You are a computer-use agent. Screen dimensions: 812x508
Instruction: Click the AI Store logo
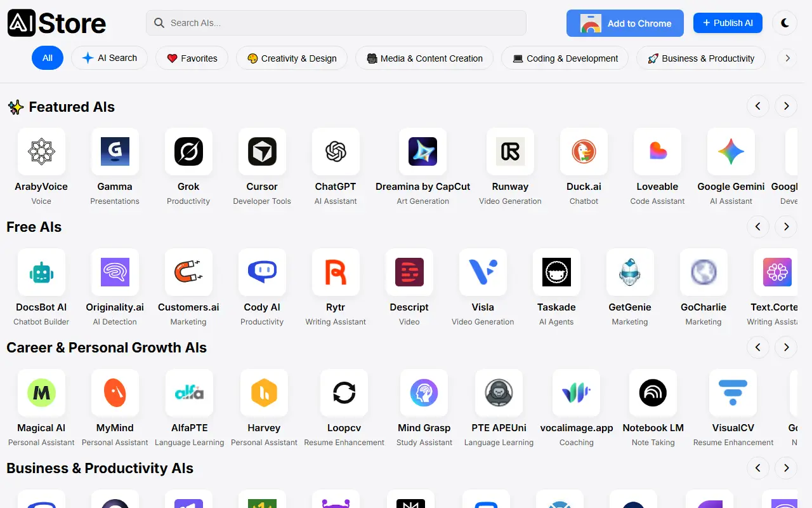click(x=56, y=23)
